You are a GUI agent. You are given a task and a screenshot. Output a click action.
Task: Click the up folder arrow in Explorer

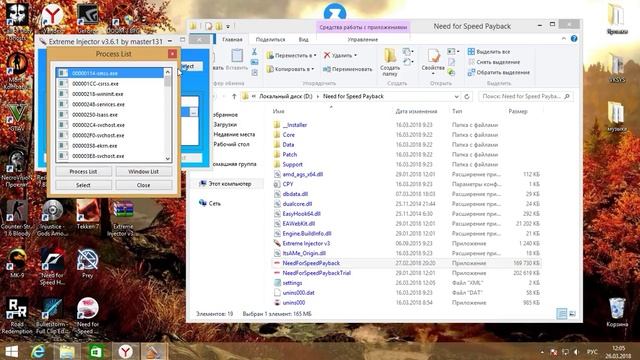coord(234,96)
